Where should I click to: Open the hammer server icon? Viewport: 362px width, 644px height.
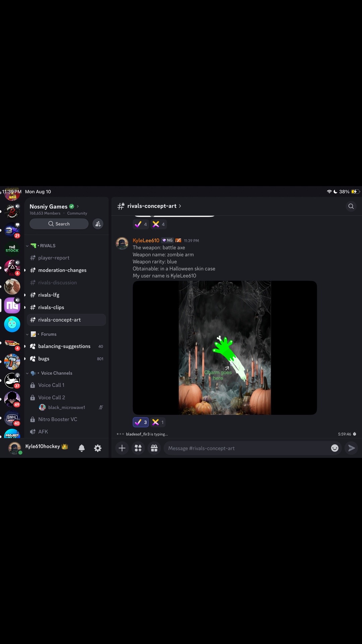tap(12, 362)
